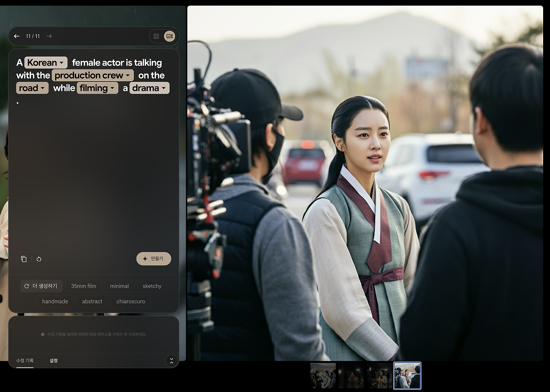Copy the prompt text
Image resolution: width=550 pixels, height=392 pixels.
[x=24, y=259]
